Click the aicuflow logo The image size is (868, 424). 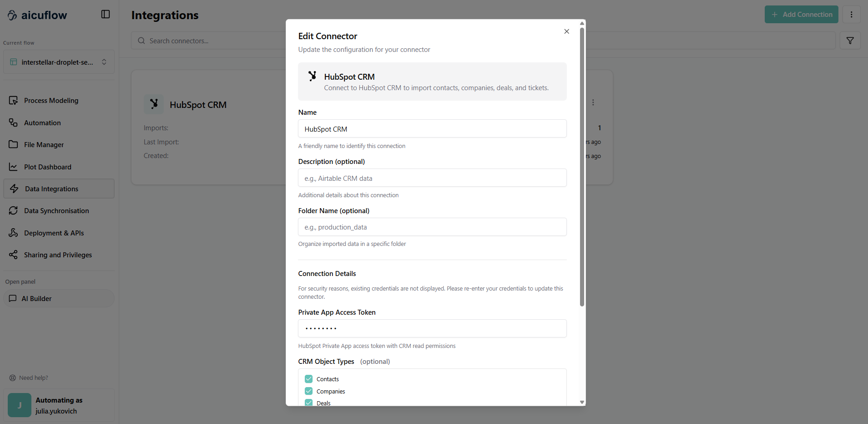point(37,15)
